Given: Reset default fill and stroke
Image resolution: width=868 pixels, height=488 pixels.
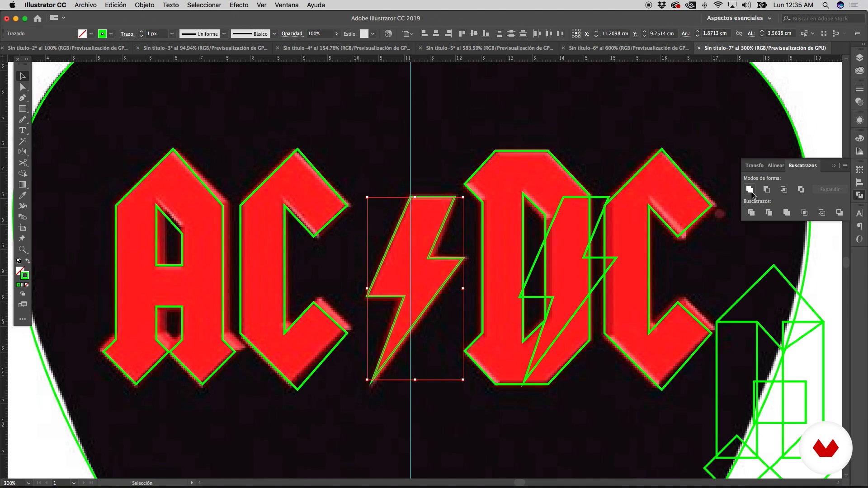Looking at the screenshot, I should click(x=19, y=261).
